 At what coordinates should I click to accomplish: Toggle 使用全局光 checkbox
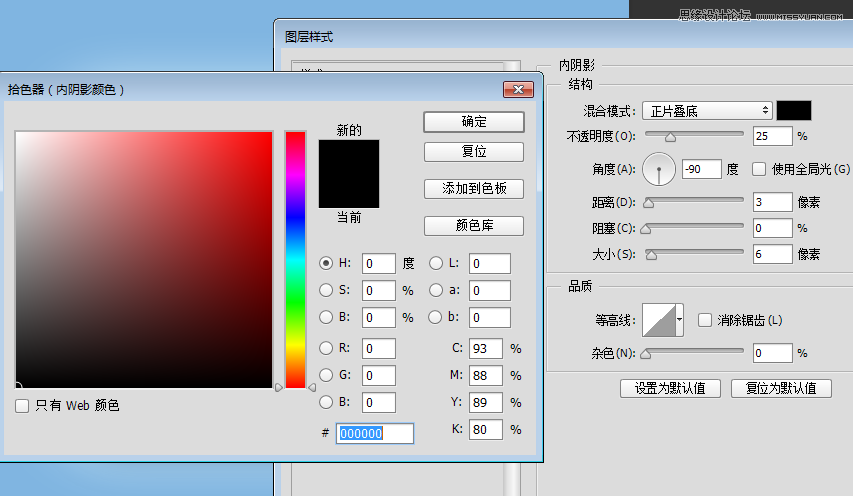pyautogui.click(x=759, y=169)
